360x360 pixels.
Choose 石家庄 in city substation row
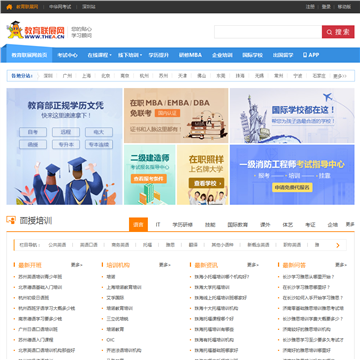coord(319,76)
